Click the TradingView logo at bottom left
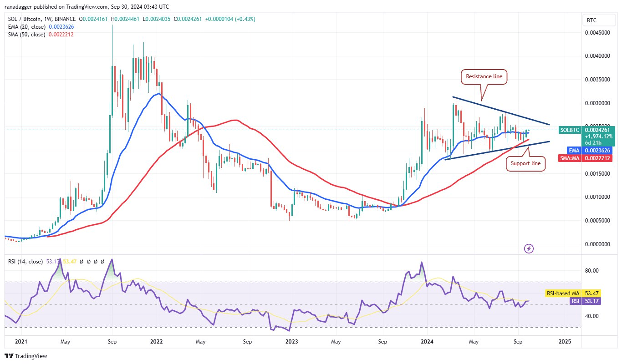 click(x=26, y=356)
